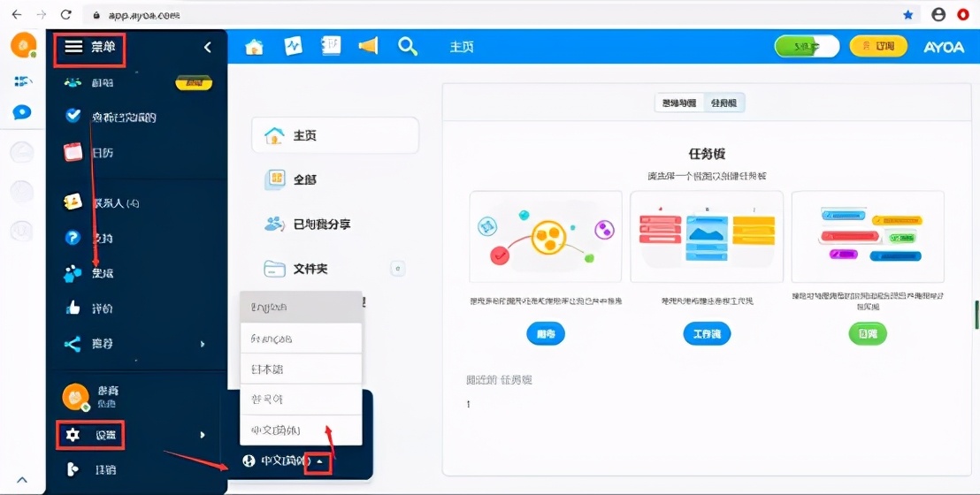Click the page scrollbar at right edge
This screenshot has width=980, height=495.
click(x=976, y=315)
